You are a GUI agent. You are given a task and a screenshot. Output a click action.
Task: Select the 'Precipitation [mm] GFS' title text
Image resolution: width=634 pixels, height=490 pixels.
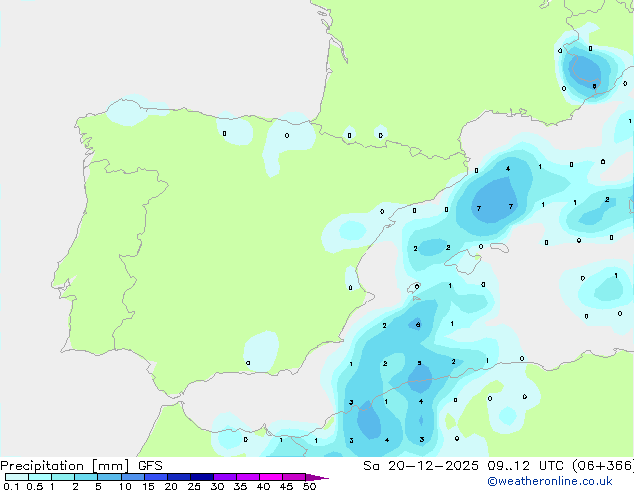click(x=81, y=466)
